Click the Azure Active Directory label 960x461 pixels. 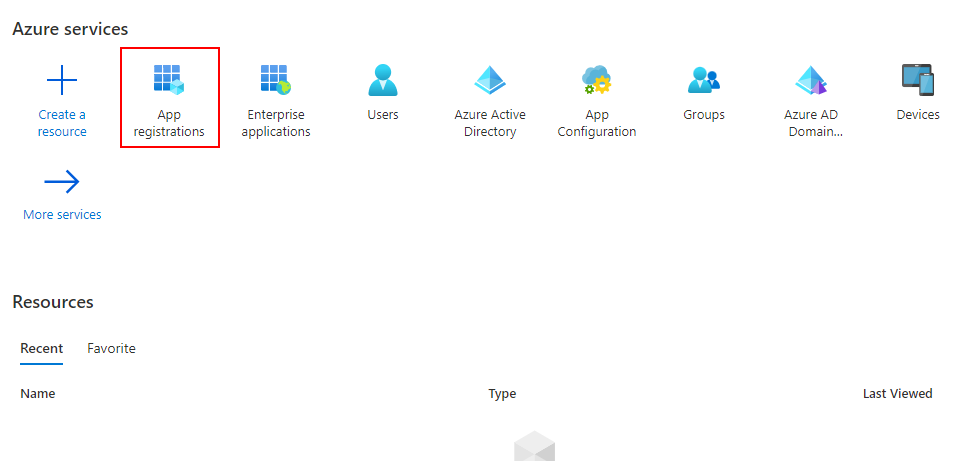pos(490,123)
